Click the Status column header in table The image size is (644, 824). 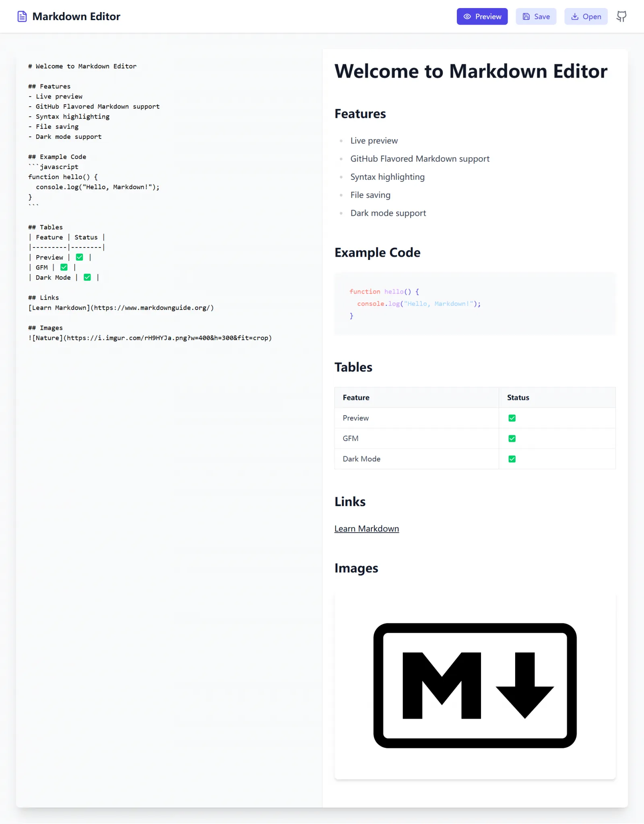coord(518,398)
